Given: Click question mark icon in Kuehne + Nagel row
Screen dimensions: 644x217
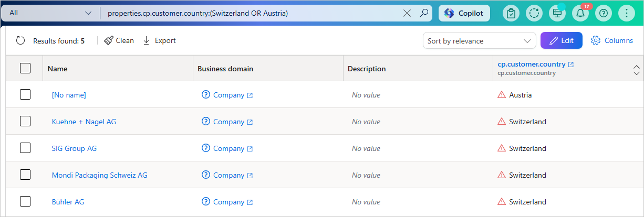Looking at the screenshot, I should tap(206, 122).
